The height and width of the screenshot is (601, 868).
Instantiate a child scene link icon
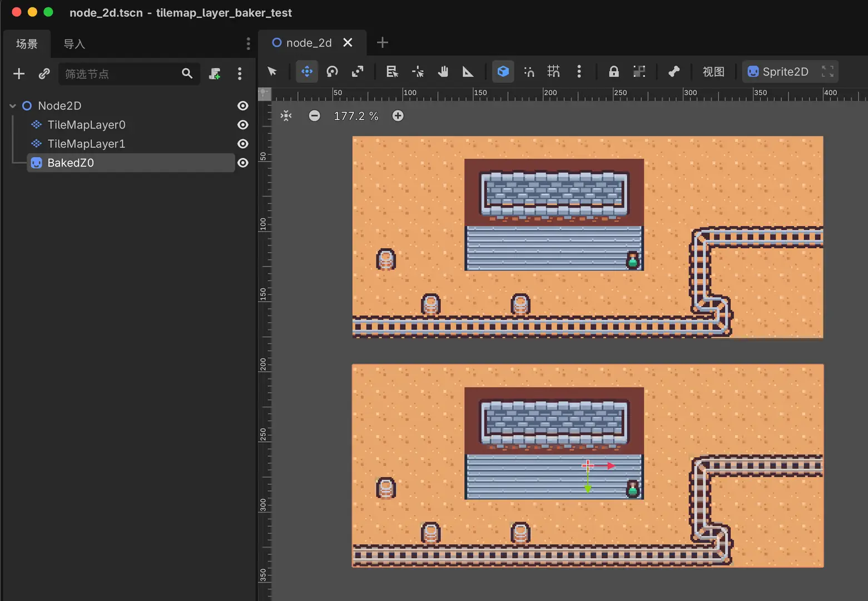coord(44,73)
